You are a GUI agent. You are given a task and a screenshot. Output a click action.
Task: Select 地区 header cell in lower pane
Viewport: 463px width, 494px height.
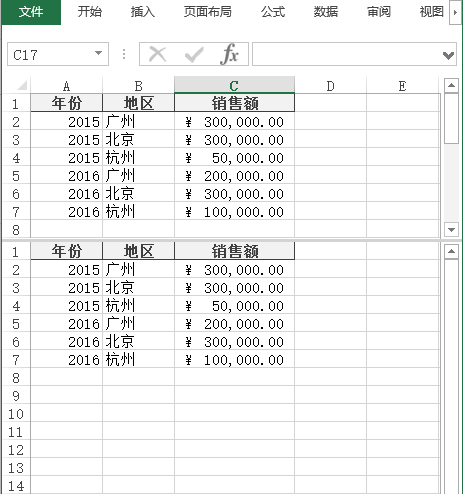point(138,251)
